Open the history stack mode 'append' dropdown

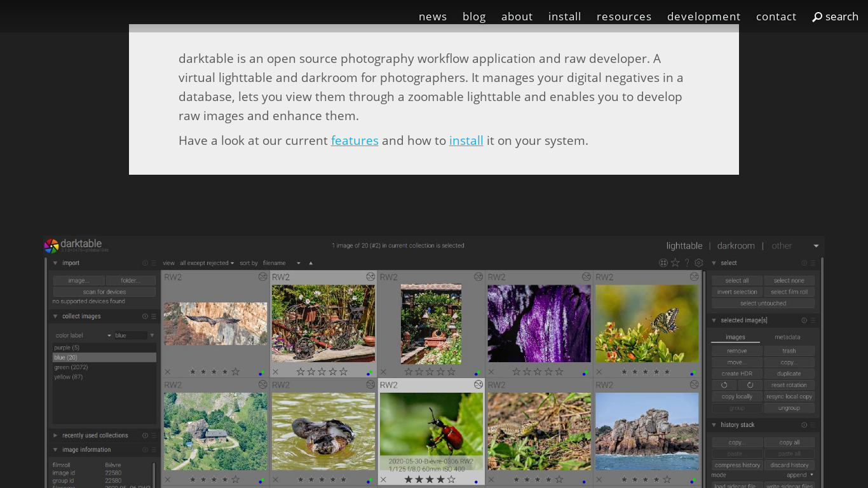pyautogui.click(x=800, y=475)
